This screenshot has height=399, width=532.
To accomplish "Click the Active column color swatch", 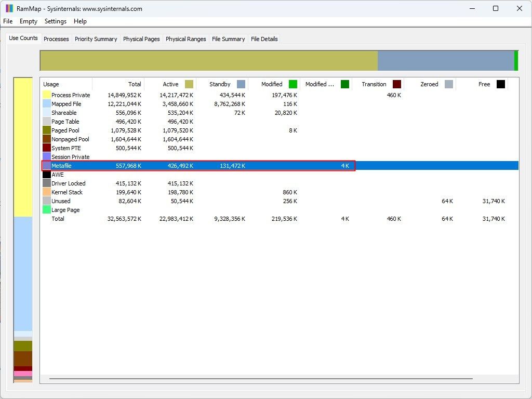I will [x=189, y=84].
